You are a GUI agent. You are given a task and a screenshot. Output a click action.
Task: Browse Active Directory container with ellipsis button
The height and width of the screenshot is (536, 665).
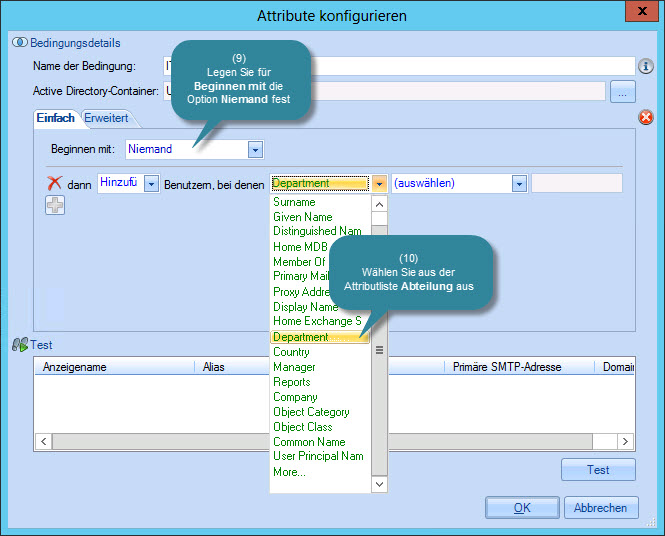[x=623, y=92]
